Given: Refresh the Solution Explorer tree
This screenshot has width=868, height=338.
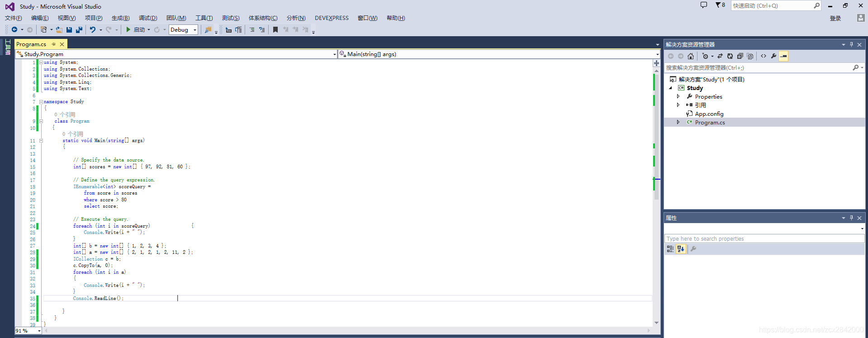Looking at the screenshot, I should coord(730,56).
